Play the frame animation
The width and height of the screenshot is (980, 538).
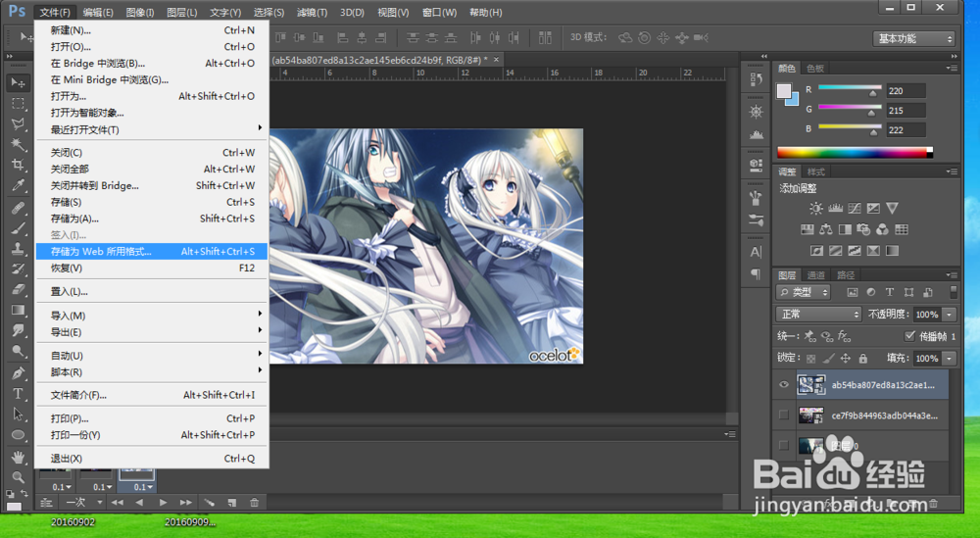pyautogui.click(x=163, y=503)
